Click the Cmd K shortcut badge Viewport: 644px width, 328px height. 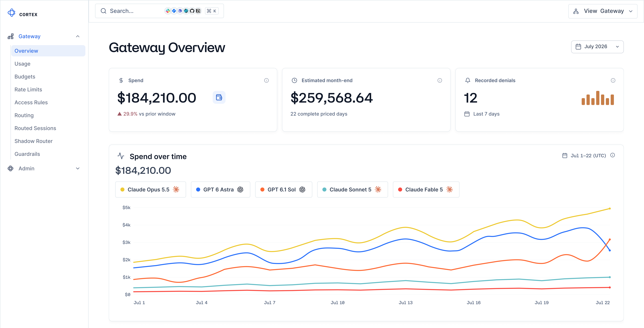pos(212,11)
